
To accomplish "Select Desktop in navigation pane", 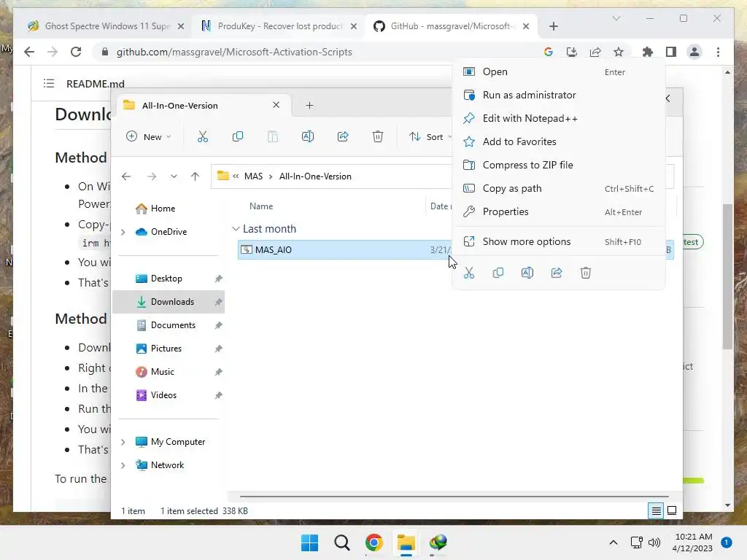I will coord(169,279).
